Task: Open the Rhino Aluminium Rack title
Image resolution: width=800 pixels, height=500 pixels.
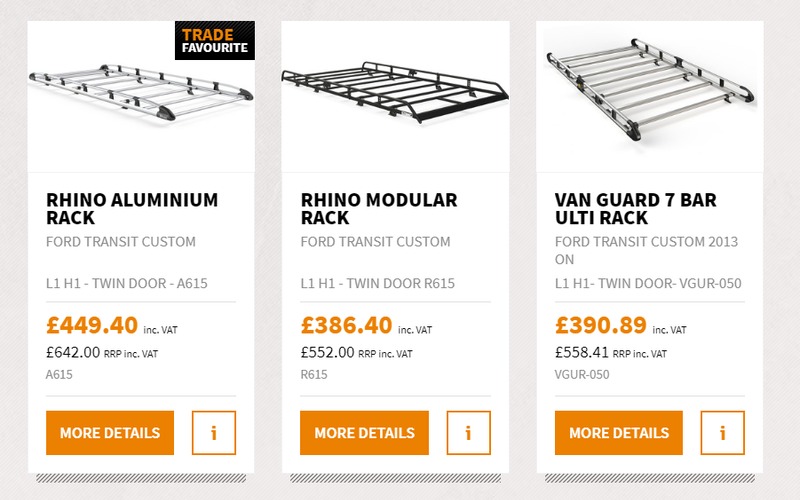Action: [x=132, y=208]
